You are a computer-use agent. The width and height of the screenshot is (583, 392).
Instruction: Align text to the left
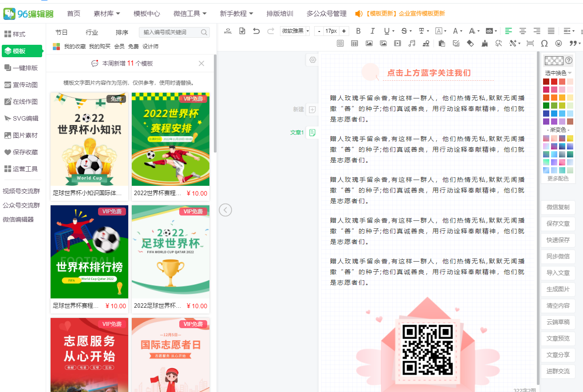click(x=508, y=31)
